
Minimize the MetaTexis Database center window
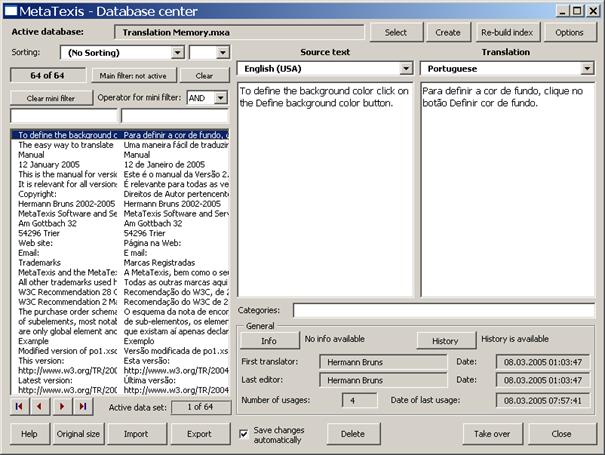(x=563, y=11)
